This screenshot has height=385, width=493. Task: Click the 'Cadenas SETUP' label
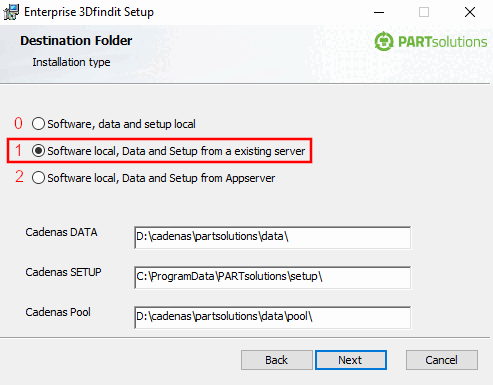tap(63, 272)
